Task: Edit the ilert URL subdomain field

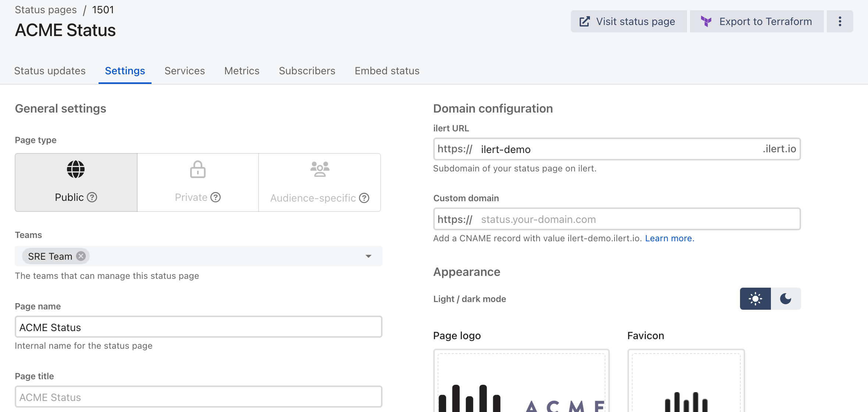Action: pyautogui.click(x=617, y=149)
